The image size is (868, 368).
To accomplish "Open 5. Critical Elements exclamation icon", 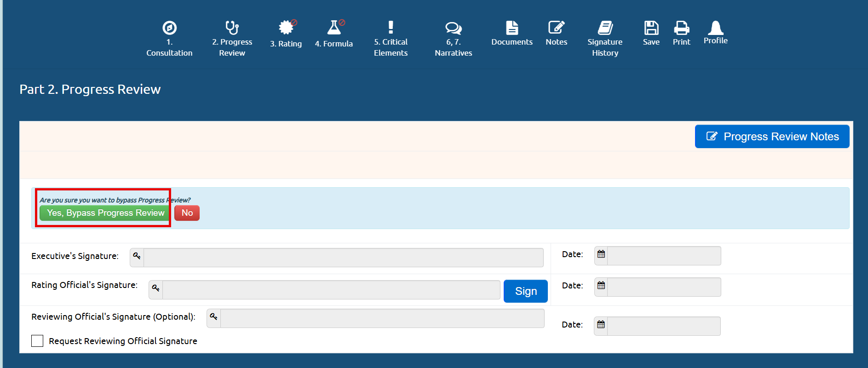I will (x=391, y=27).
